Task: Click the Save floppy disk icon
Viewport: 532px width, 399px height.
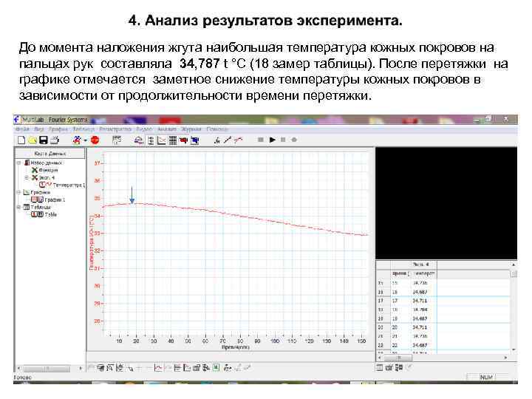Action: 44,140
